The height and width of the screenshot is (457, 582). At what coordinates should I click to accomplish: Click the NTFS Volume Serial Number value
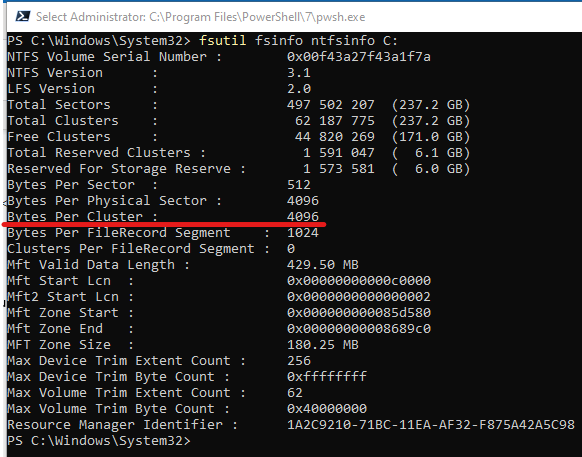tap(359, 56)
